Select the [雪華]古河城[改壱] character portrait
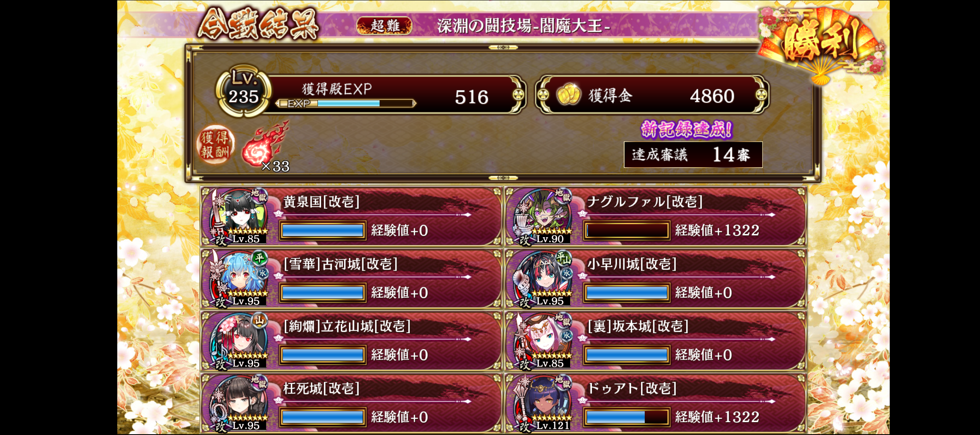Image resolution: width=980 pixels, height=435 pixels. 239,279
